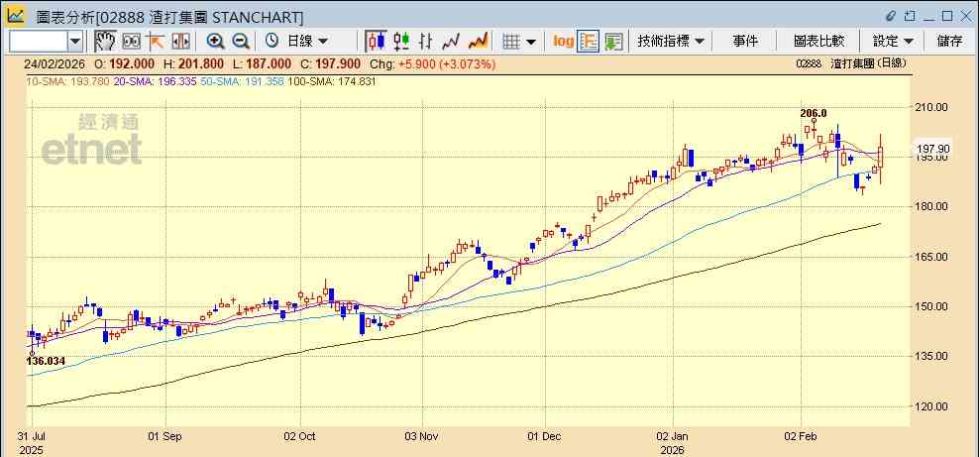Click the 210.00 price axis label
This screenshot has width=980, height=457.
tap(932, 107)
